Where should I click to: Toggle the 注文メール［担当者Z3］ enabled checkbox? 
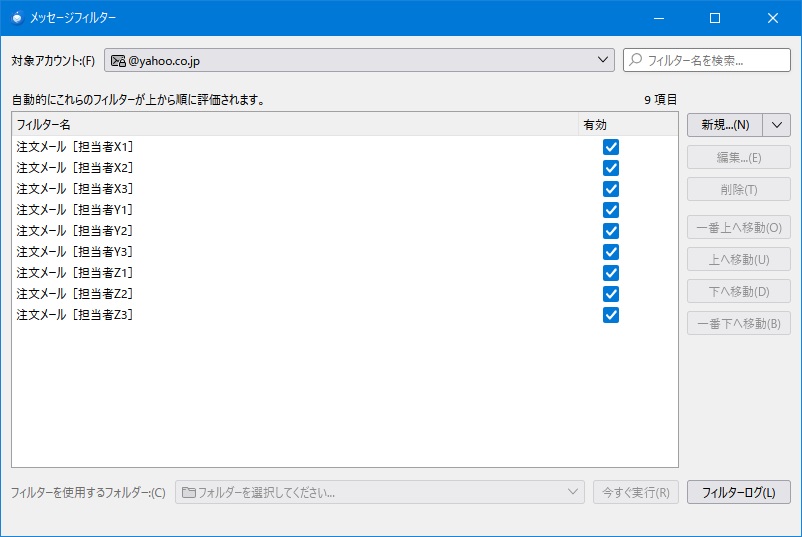(x=611, y=315)
